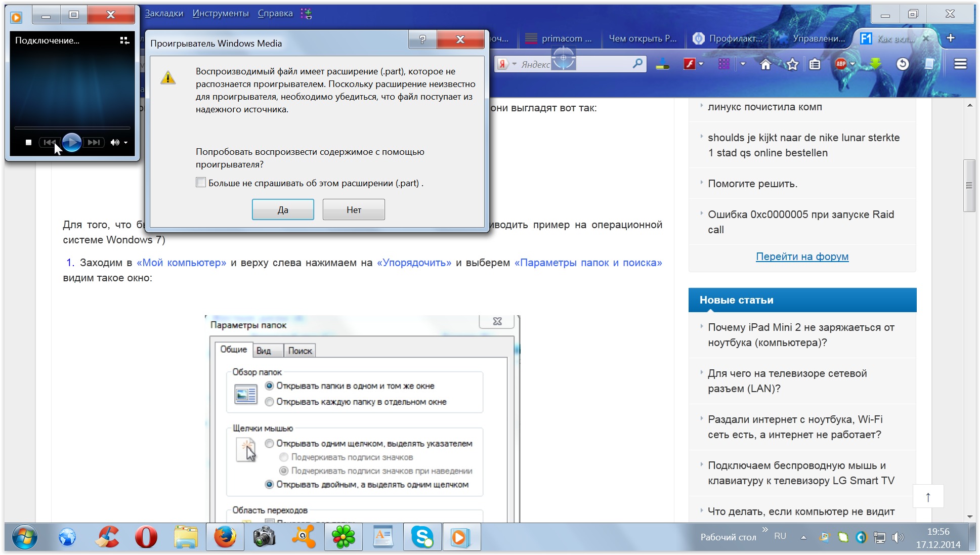Open ICQ green flower taskbar icon
980x555 pixels.
[x=343, y=537]
